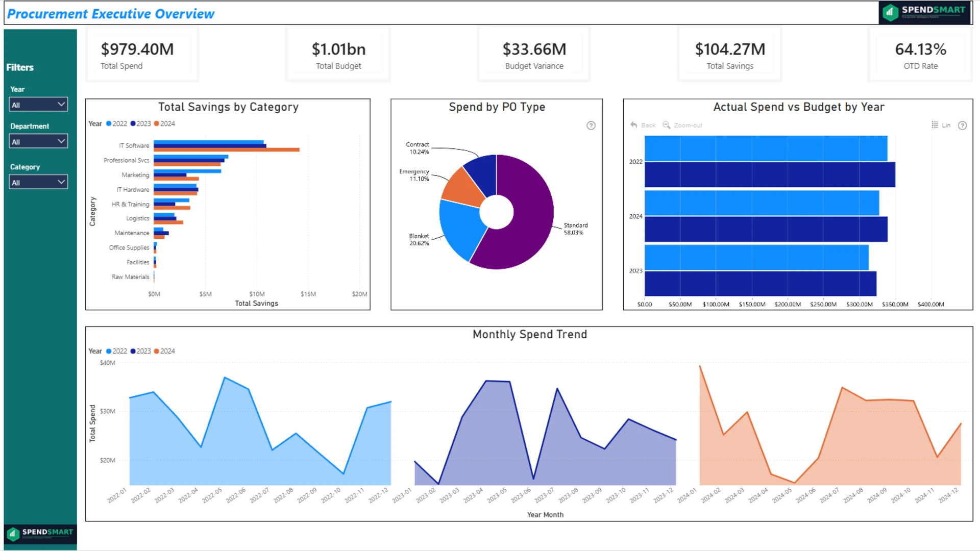
Task: Click the light blue 2022 upper bar
Action: (x=766, y=148)
